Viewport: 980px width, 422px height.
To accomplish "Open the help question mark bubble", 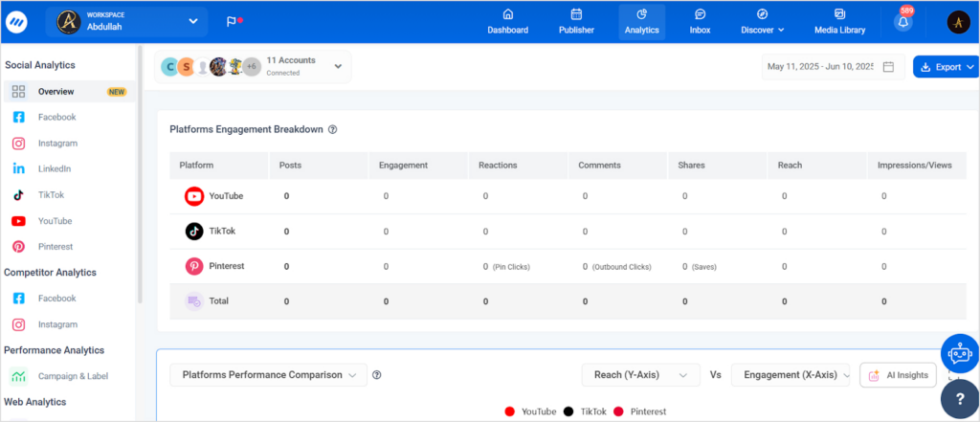I will pos(960,399).
